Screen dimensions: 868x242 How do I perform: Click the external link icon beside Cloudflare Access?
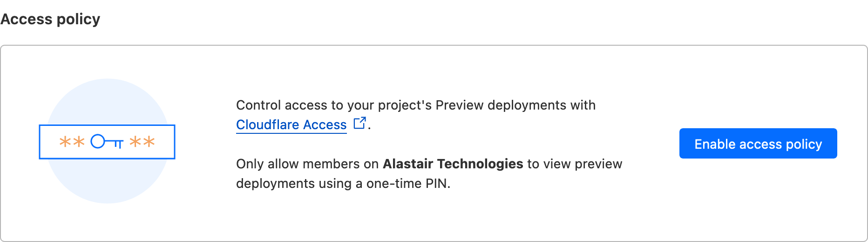pyautogui.click(x=359, y=123)
